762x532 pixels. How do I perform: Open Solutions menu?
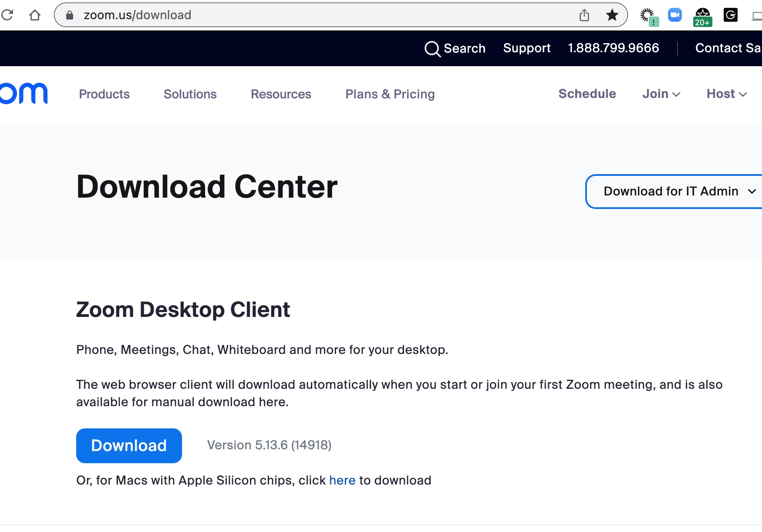(x=190, y=94)
